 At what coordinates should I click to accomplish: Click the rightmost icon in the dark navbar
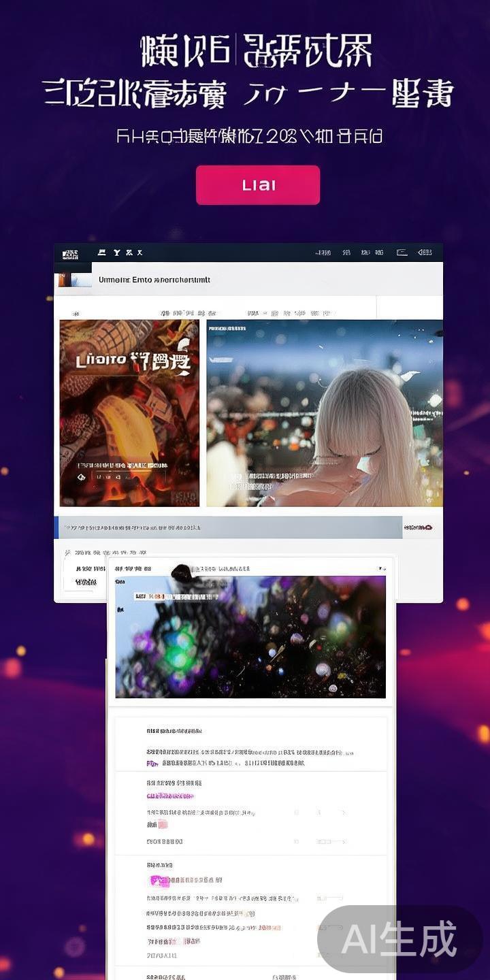point(425,252)
